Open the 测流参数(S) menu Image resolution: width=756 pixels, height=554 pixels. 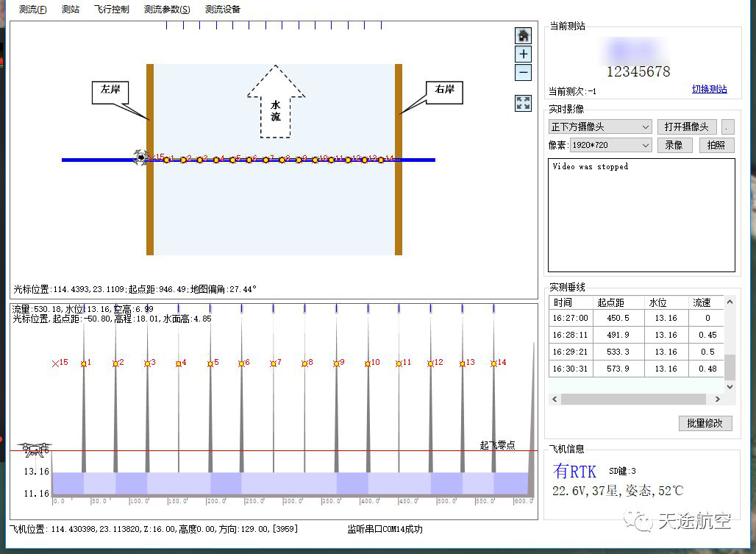167,10
